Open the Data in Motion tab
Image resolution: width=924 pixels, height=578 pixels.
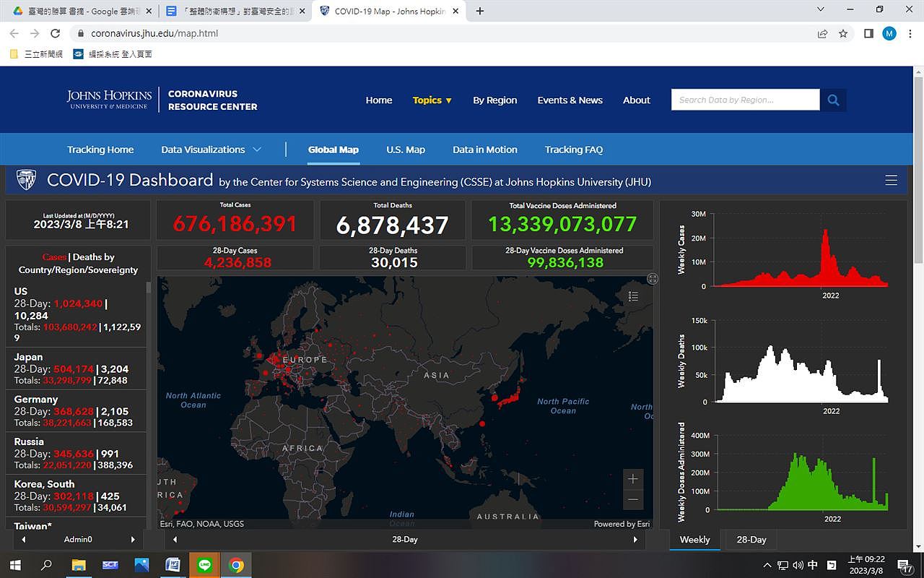tap(485, 150)
